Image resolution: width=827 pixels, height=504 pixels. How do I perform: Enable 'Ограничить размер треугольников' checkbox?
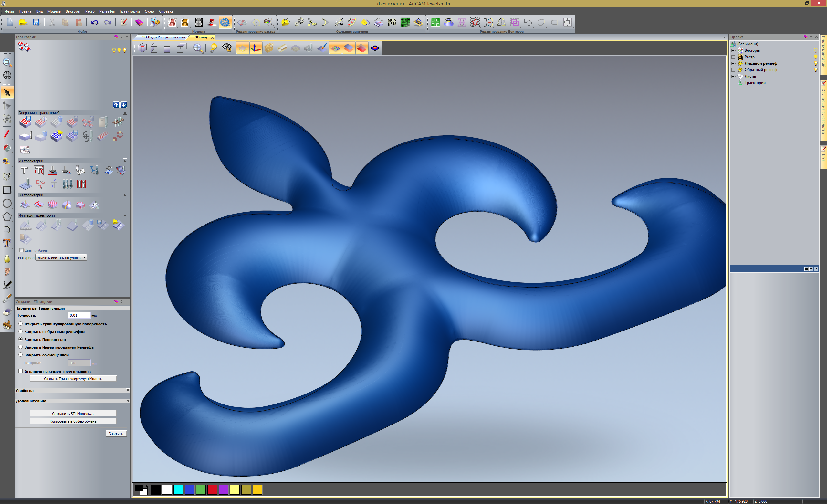(x=21, y=371)
